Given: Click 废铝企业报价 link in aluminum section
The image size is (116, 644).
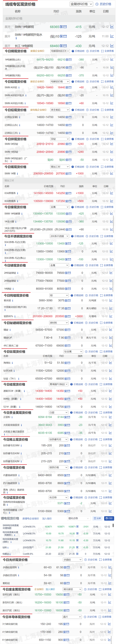Looking at the screenshot, I should 37,81.
